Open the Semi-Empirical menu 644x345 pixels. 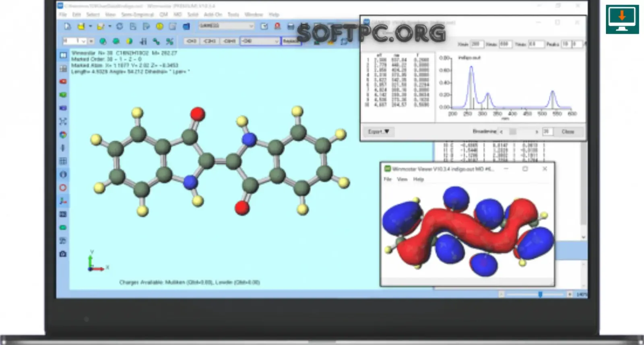pos(138,14)
